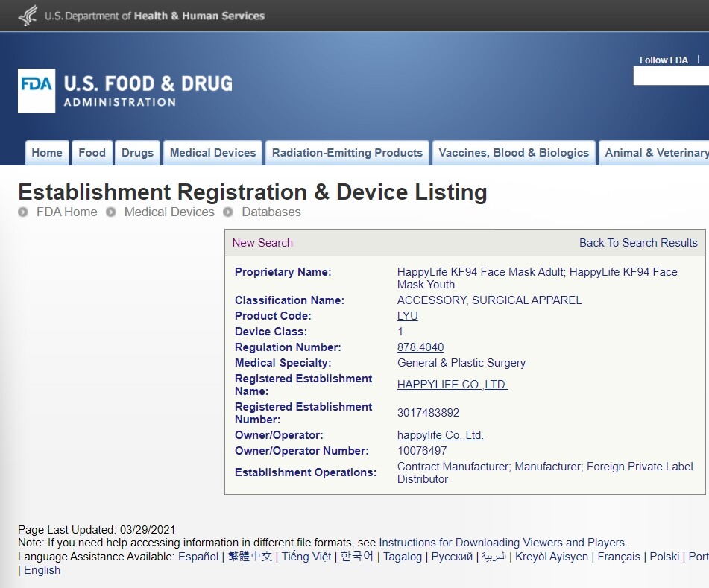This screenshot has height=588, width=709.
Task: Click the Device Class label
Action: [271, 332]
